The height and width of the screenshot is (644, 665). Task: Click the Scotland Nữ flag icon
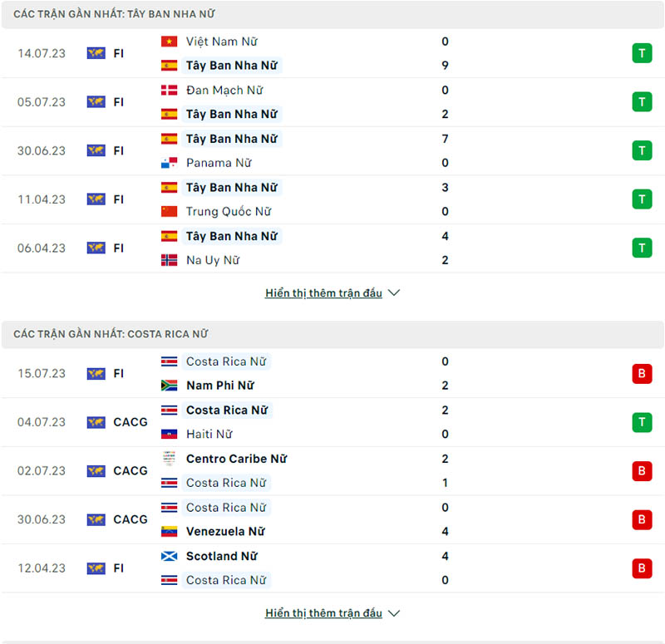[169, 556]
